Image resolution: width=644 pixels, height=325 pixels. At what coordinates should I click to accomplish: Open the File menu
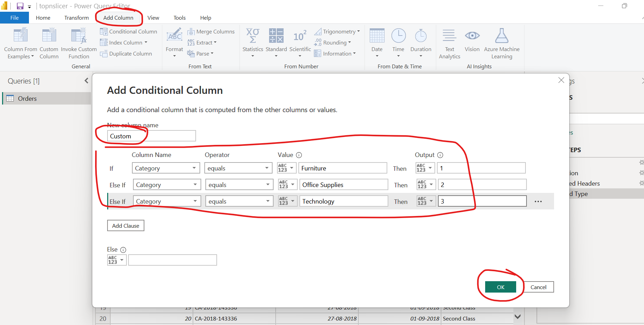coord(14,18)
